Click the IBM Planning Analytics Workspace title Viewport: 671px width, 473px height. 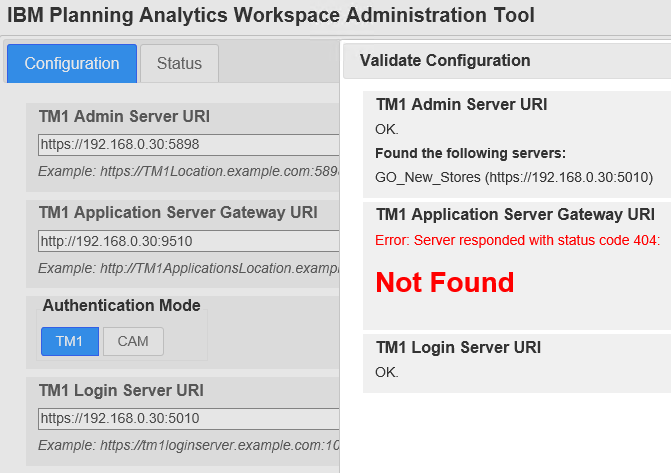271,15
